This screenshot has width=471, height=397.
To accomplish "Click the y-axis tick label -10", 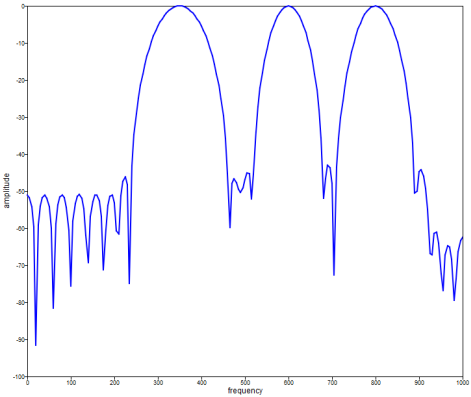I will pos(21,43).
